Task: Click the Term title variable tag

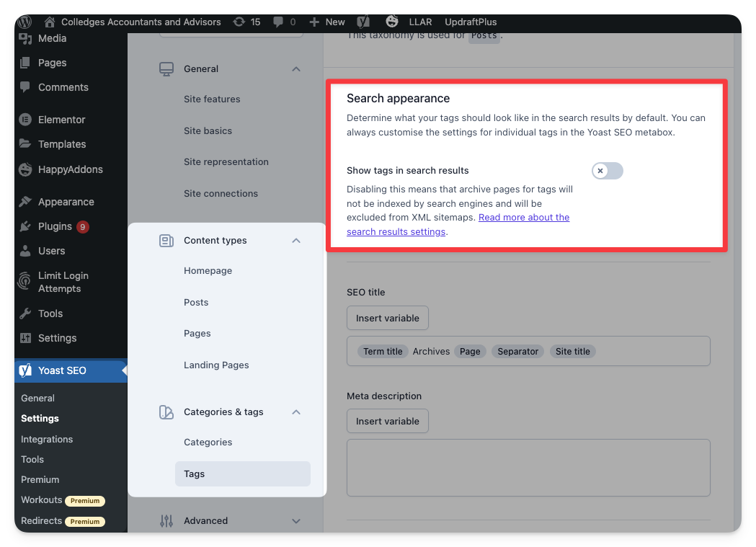Action: click(383, 352)
